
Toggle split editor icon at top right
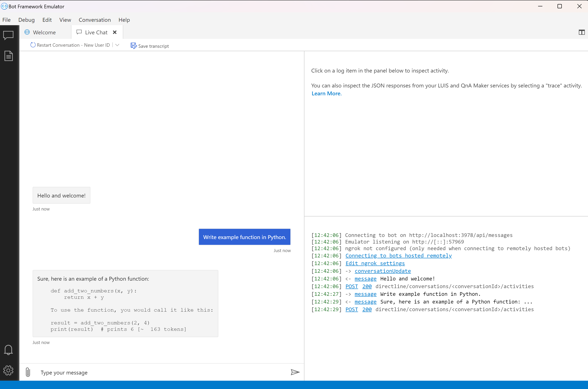point(582,32)
